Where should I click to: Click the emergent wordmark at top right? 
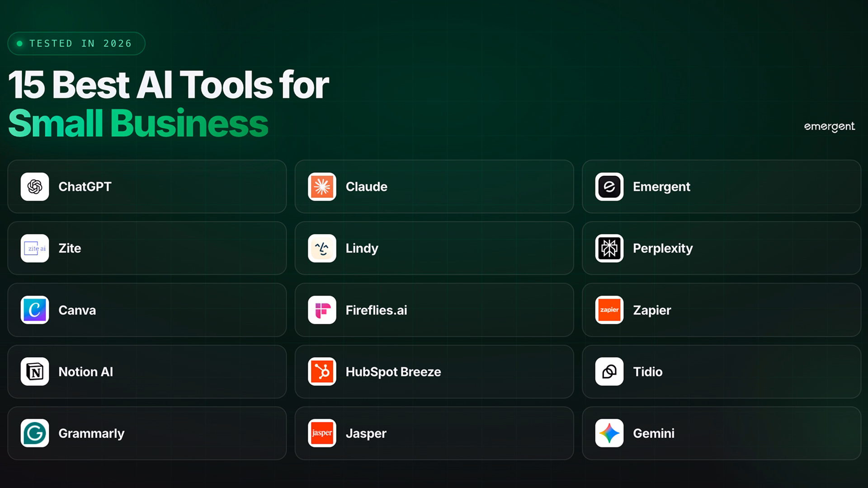point(830,127)
